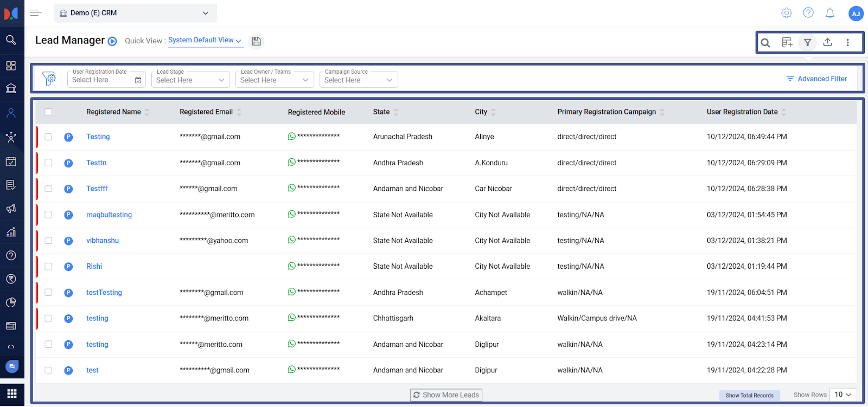868x407 pixels.
Task: Open the notifications bell icon
Action: [829, 13]
